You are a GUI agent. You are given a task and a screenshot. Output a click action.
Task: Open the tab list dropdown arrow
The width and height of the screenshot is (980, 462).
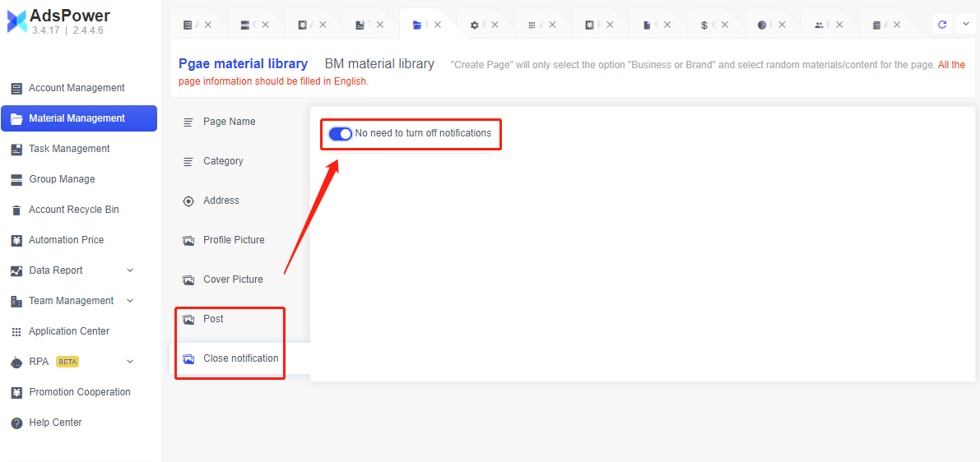pos(966,25)
